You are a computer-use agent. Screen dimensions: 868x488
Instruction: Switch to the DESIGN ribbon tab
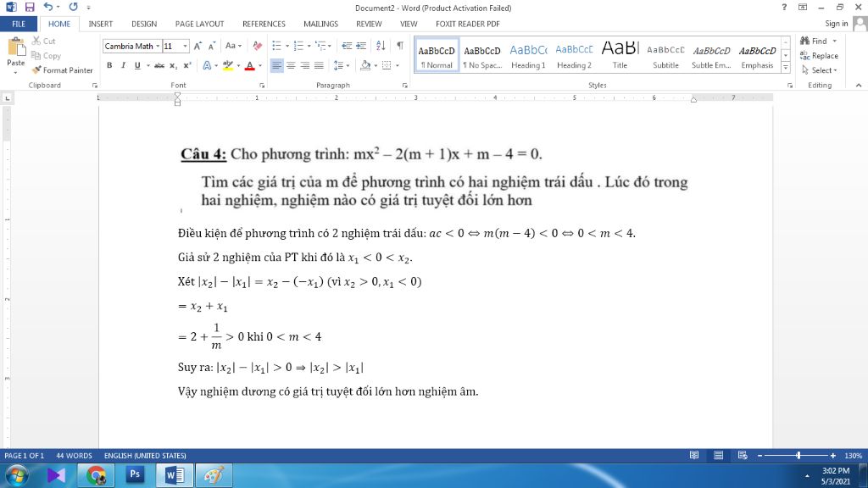(144, 24)
